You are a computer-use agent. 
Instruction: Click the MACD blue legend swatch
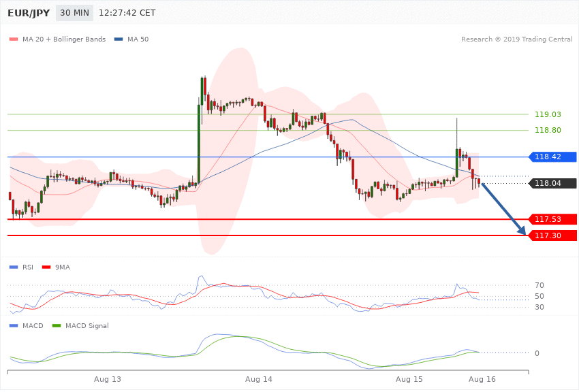[14, 325]
